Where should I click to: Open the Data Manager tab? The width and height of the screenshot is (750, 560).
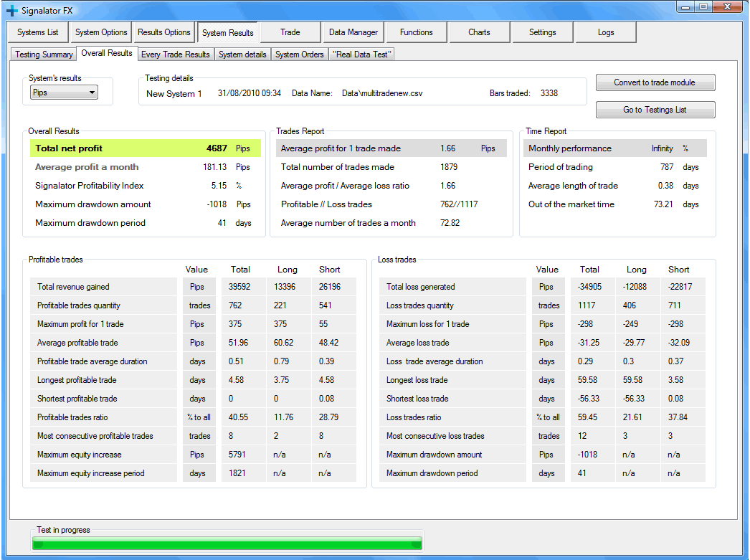353,32
